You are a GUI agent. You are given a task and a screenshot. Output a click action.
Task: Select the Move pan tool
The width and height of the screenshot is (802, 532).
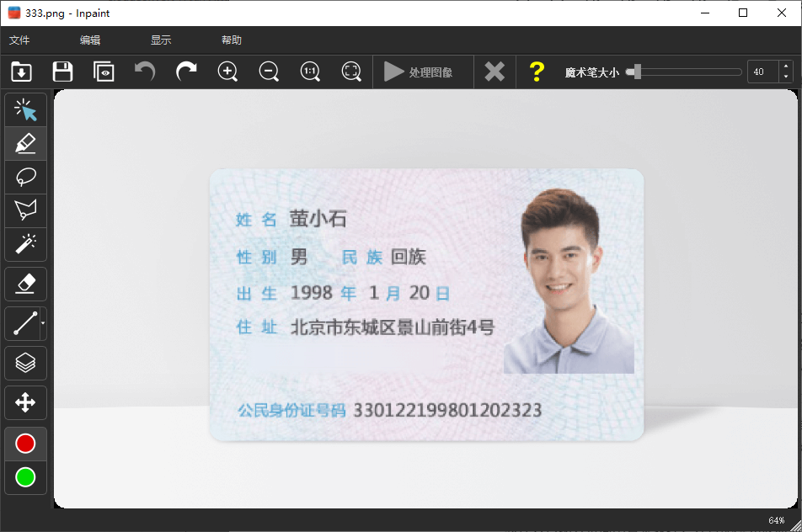[25, 402]
